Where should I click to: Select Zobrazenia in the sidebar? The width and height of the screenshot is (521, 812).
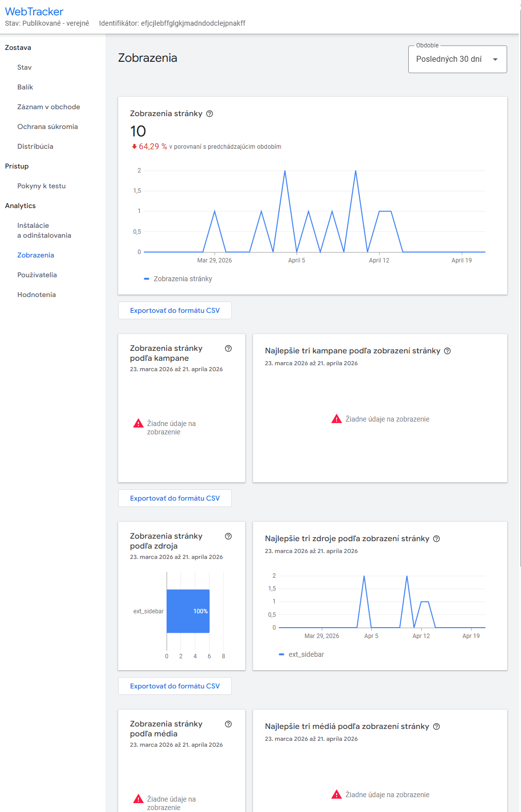pyautogui.click(x=36, y=255)
